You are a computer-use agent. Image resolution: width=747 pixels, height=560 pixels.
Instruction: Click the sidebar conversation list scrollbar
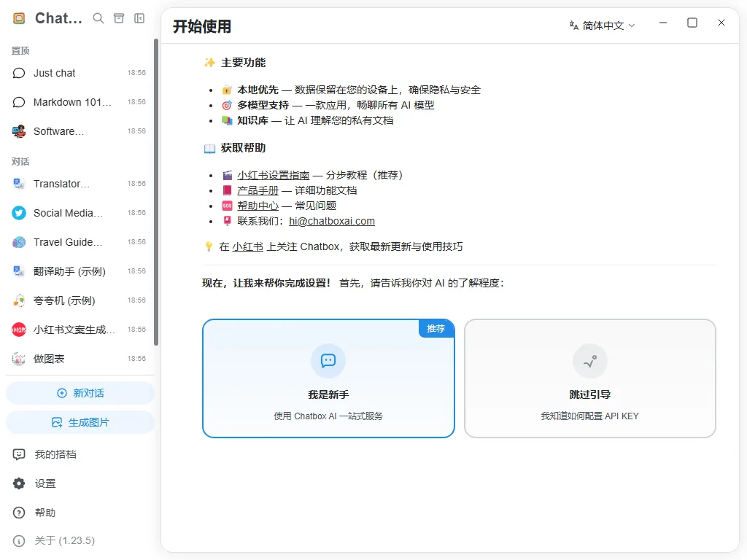pyautogui.click(x=156, y=192)
